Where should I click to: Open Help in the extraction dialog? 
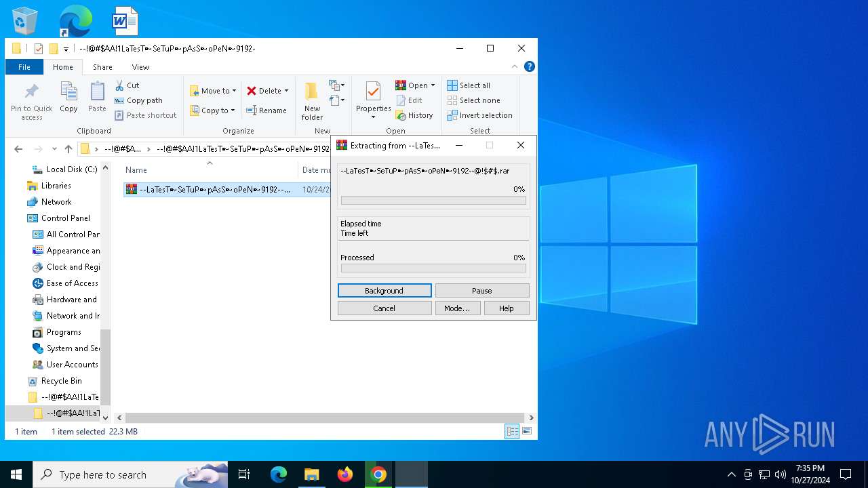tap(507, 308)
